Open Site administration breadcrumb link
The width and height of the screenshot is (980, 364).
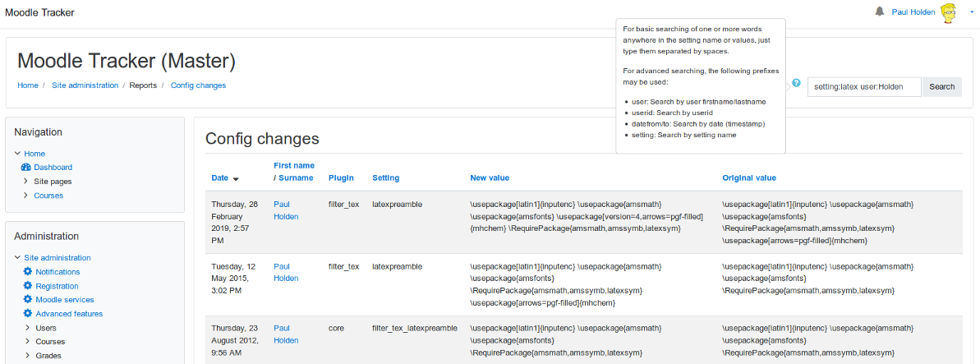(85, 85)
